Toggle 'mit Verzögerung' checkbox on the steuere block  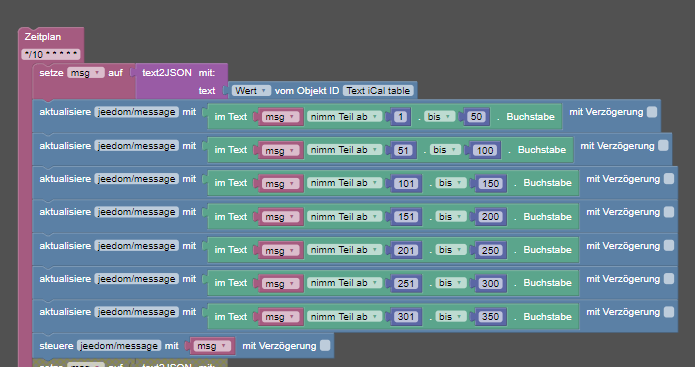[x=325, y=345]
